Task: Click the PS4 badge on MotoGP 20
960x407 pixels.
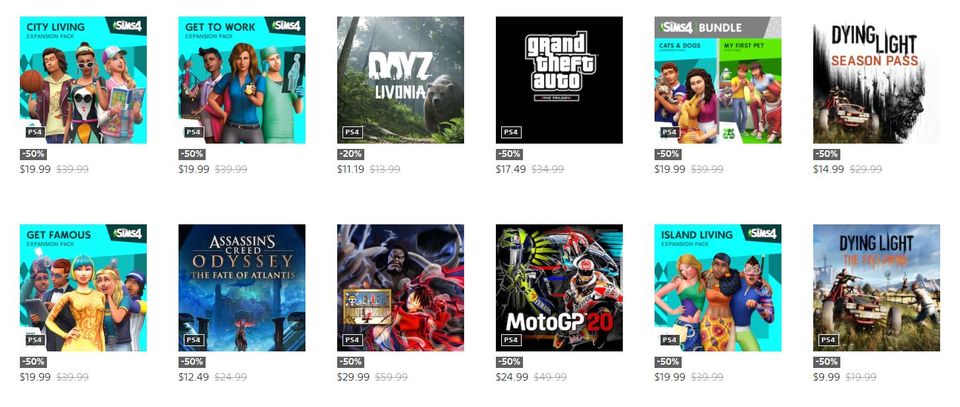Action: click(x=511, y=340)
